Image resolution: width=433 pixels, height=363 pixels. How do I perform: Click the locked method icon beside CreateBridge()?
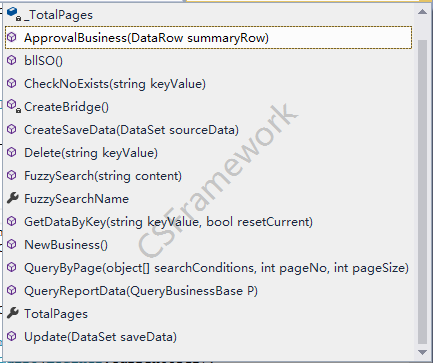pos(14,106)
